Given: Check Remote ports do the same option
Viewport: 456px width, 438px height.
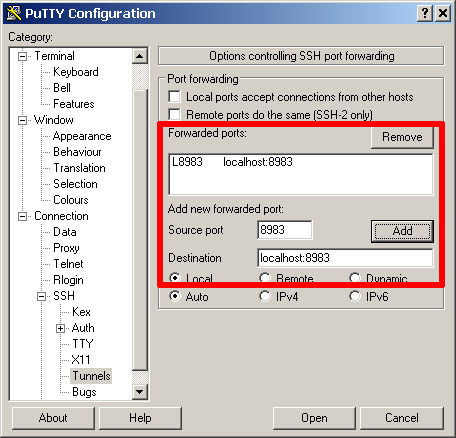Looking at the screenshot, I should click(x=174, y=114).
